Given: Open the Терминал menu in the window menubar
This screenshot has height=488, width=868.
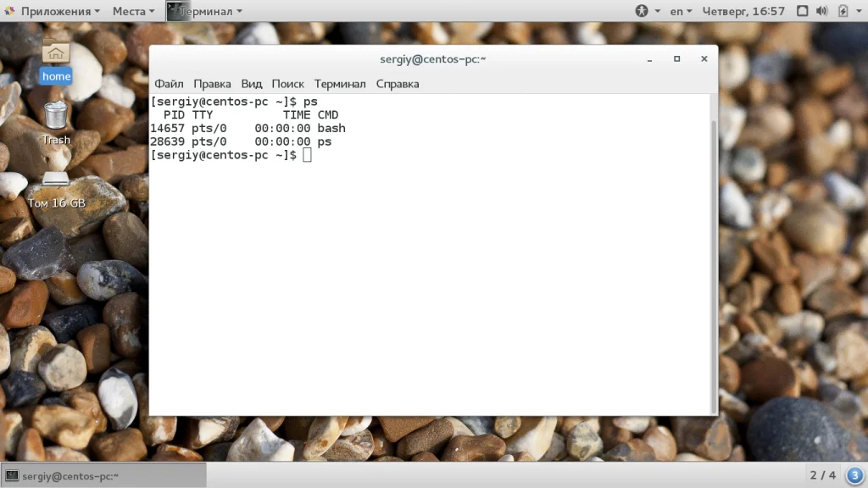Looking at the screenshot, I should pos(340,84).
